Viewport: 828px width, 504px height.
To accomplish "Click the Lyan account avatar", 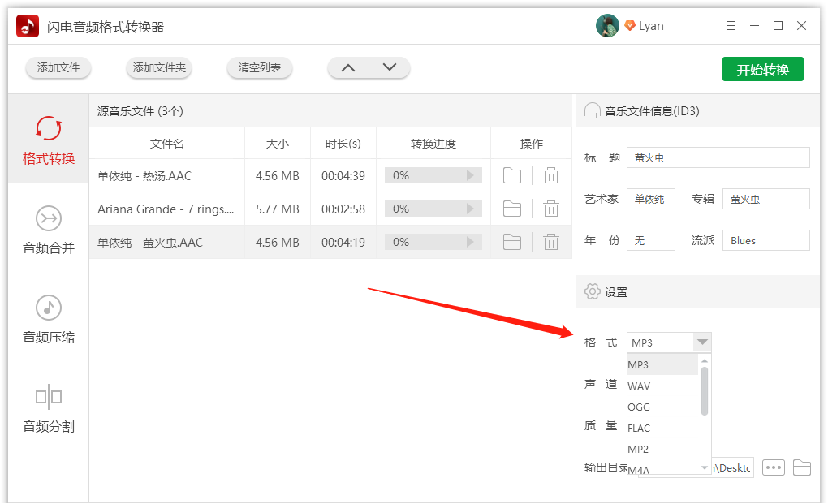I will [606, 25].
